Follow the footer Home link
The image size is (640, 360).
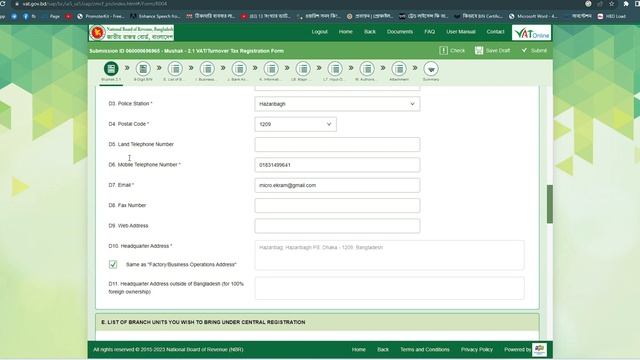pos(359,349)
